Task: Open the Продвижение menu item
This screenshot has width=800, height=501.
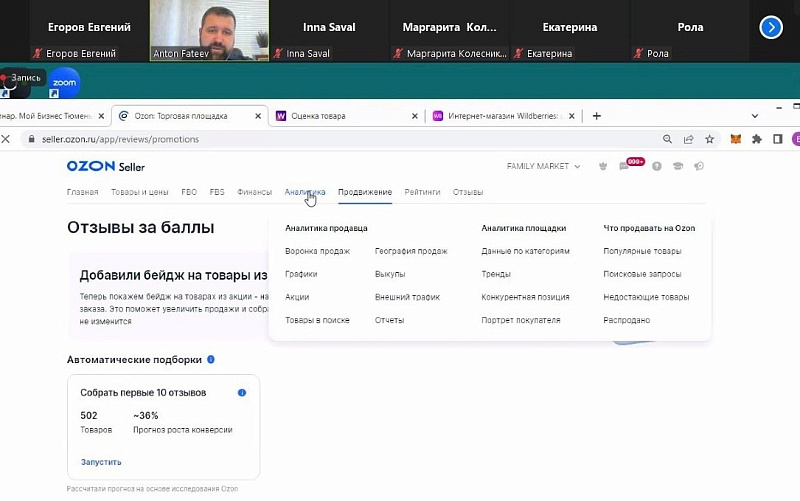Action: click(365, 192)
